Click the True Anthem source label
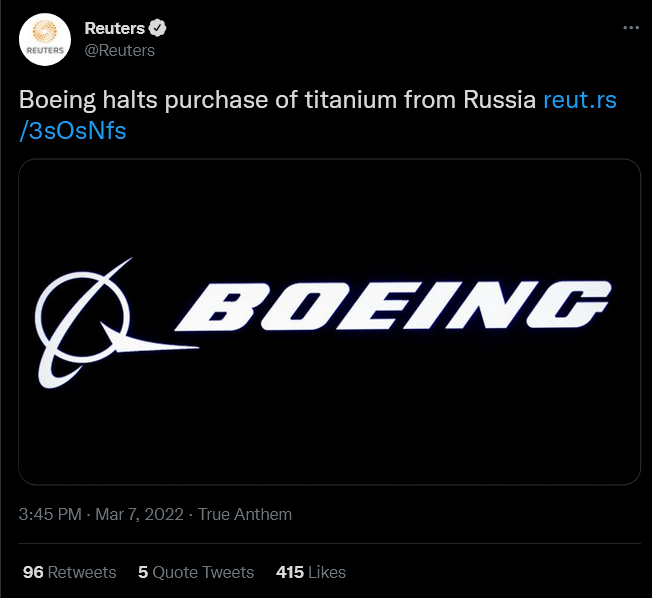 [x=245, y=514]
